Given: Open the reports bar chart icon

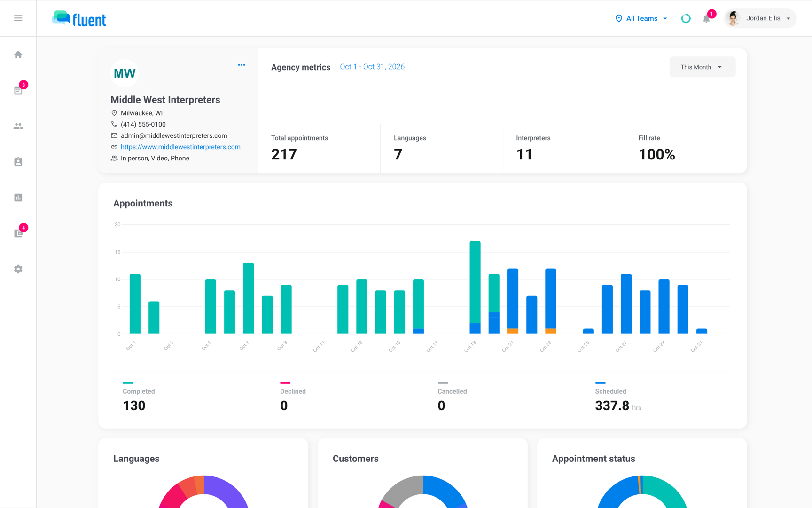Looking at the screenshot, I should click(18, 198).
